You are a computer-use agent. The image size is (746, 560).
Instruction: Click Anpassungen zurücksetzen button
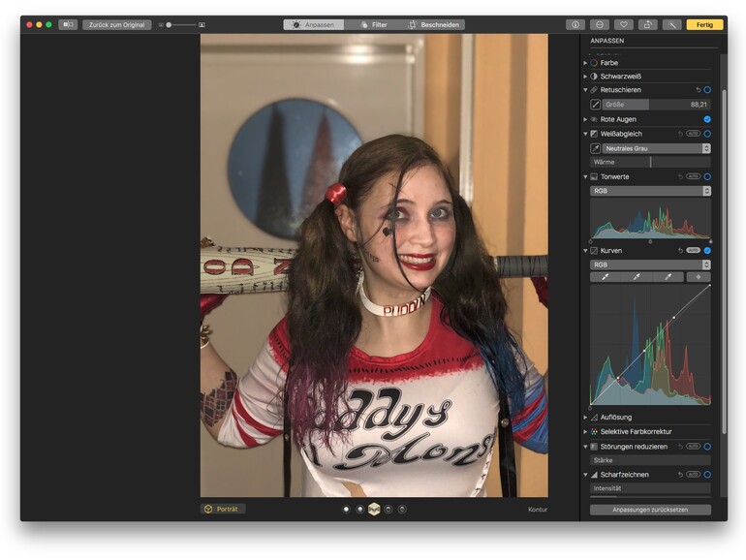coord(650,510)
